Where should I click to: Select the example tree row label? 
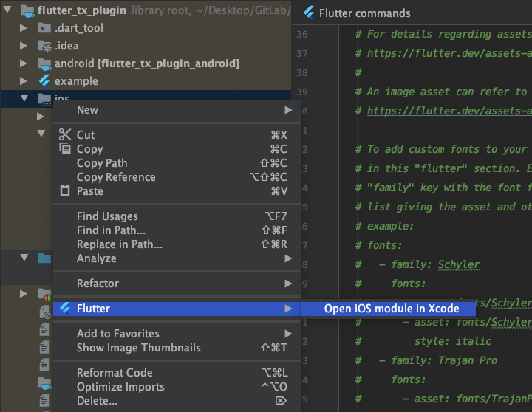pyautogui.click(x=76, y=81)
